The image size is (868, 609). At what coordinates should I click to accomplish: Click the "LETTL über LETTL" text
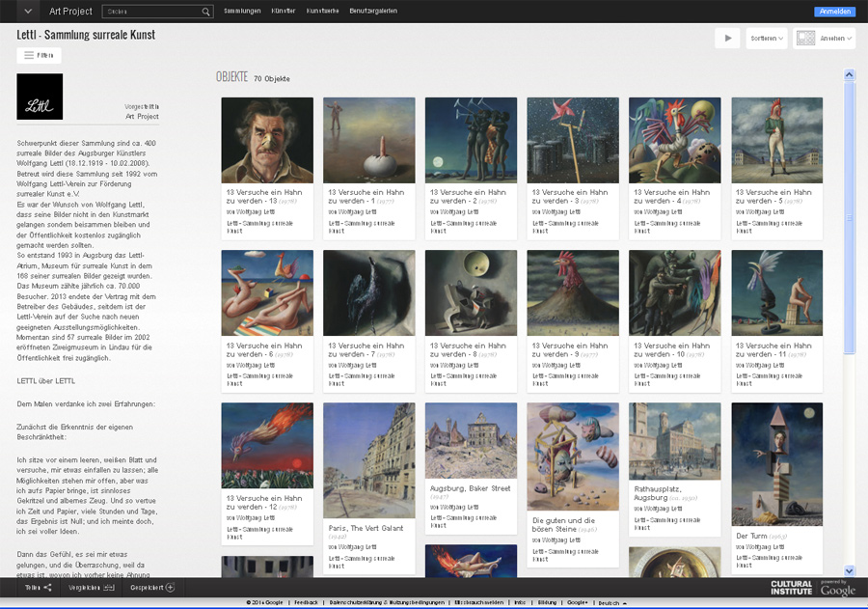coord(46,381)
